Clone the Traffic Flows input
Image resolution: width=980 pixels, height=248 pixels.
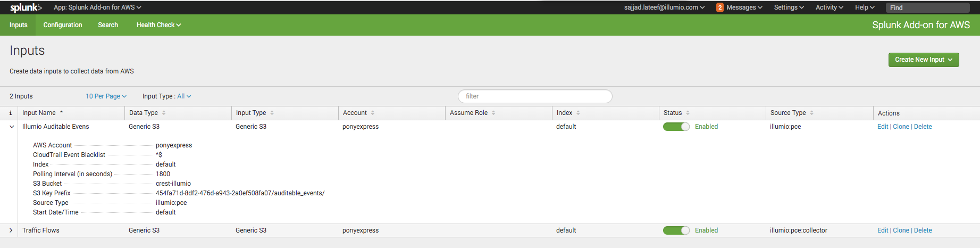pyautogui.click(x=901, y=230)
